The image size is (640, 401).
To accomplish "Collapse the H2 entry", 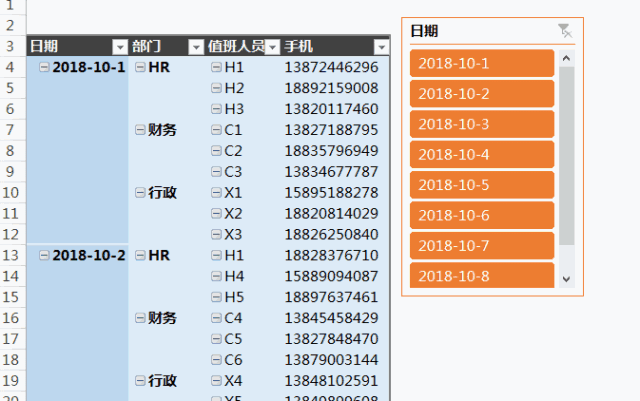I will (216, 88).
